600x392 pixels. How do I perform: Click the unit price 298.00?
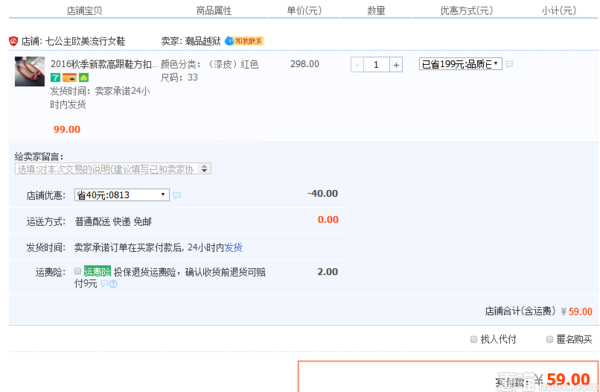305,64
